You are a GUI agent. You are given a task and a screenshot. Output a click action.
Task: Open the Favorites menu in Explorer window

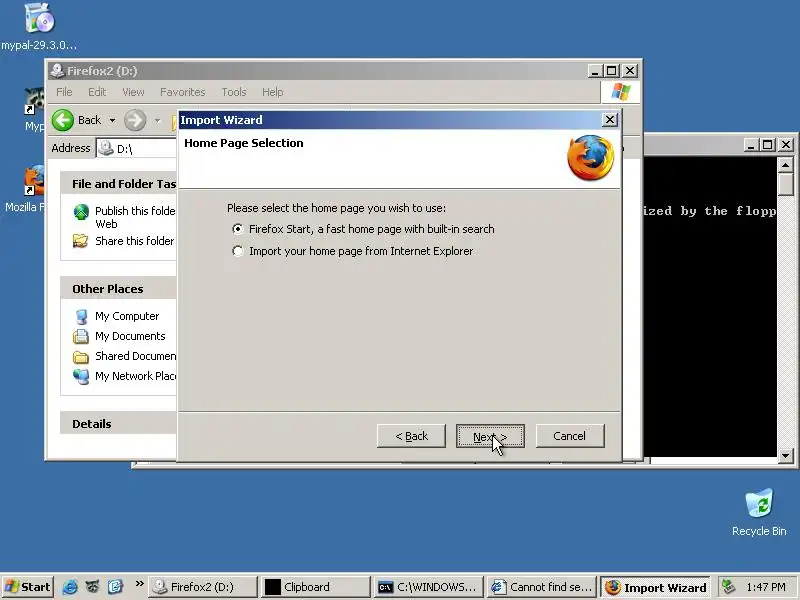point(183,92)
